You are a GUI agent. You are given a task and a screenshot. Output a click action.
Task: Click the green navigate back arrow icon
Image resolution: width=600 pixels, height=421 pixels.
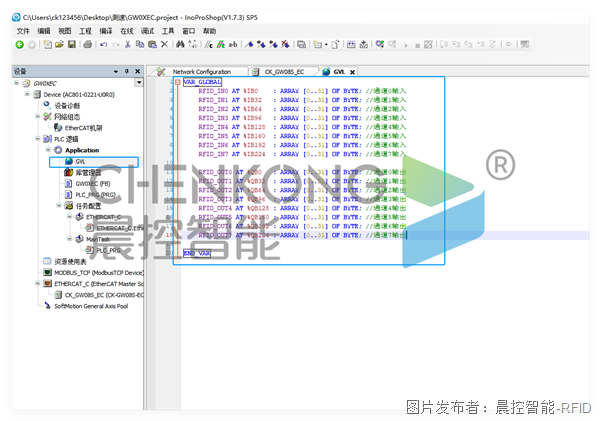[20, 45]
